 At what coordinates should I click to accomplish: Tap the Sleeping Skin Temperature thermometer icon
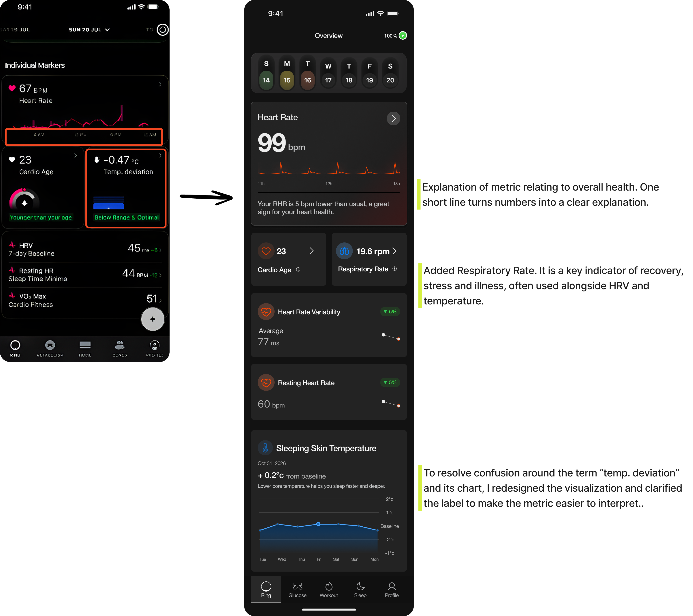pos(265,448)
